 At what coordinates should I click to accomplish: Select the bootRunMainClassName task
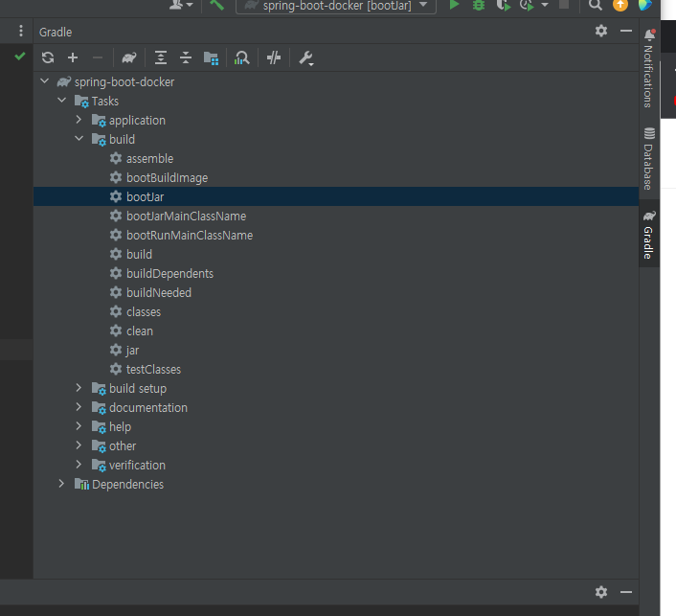pos(190,235)
